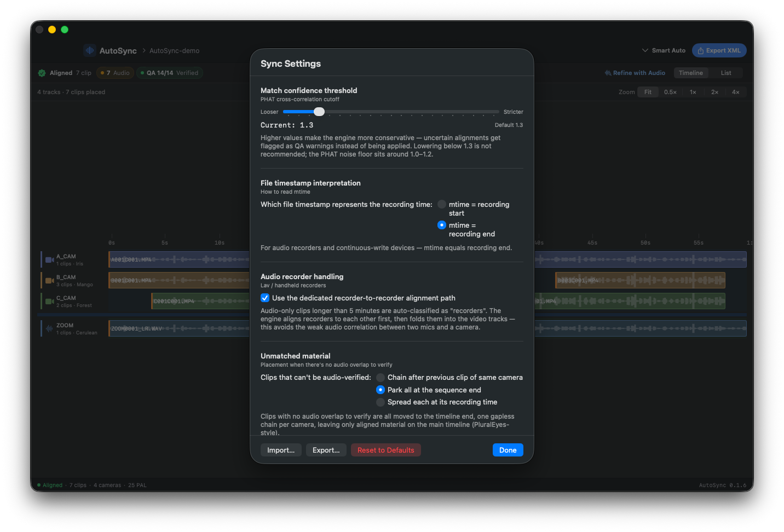Click the Refine with Audio waveform icon
This screenshot has width=784, height=532.
click(608, 73)
